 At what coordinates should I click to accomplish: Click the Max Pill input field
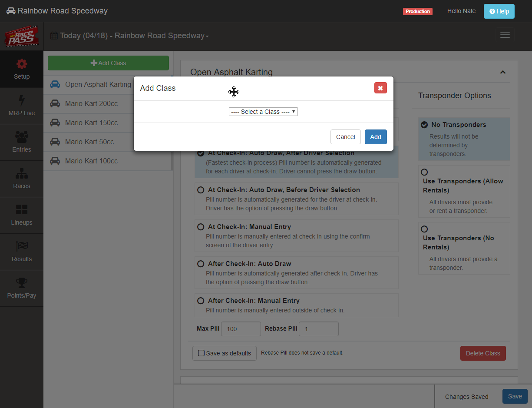click(241, 329)
